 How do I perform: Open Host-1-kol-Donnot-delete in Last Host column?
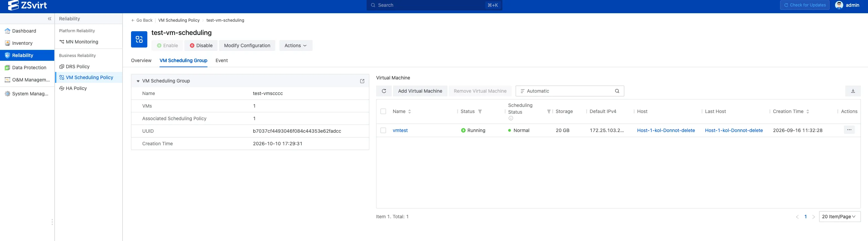point(734,130)
